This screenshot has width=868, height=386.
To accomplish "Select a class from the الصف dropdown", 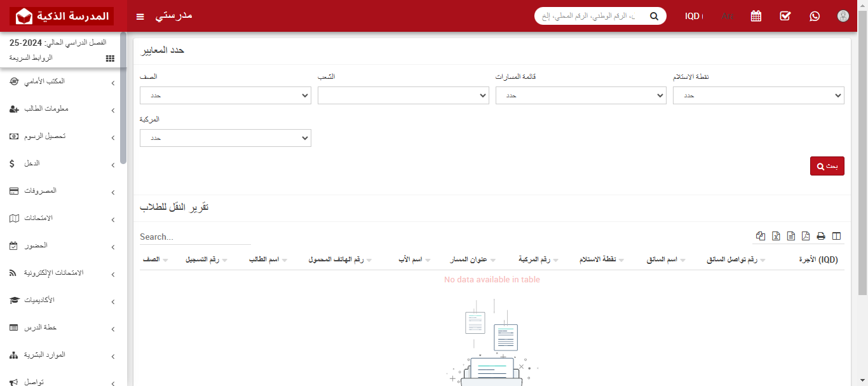I will tap(225, 95).
